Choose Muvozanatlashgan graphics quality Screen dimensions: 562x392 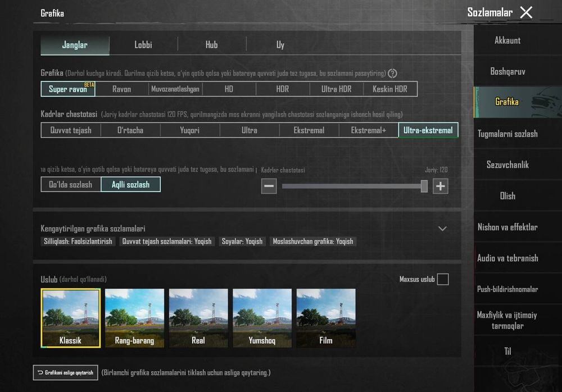point(175,89)
